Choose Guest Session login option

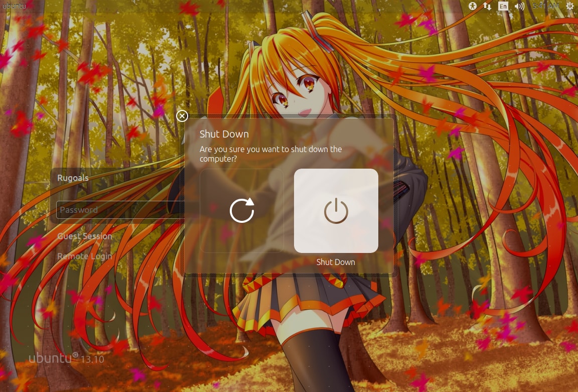point(84,236)
